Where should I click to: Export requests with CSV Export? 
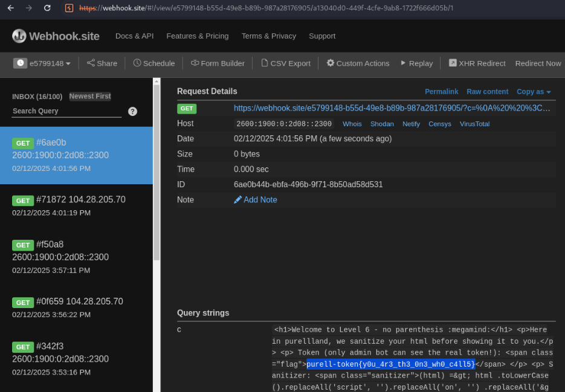pos(285,63)
